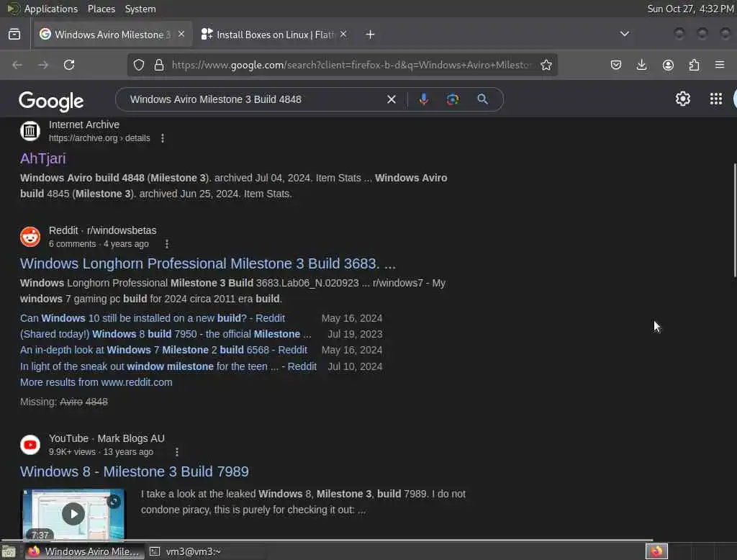This screenshot has height=560, width=737.
Task: Click the show desktop taskbar icon
Action: 9,551
